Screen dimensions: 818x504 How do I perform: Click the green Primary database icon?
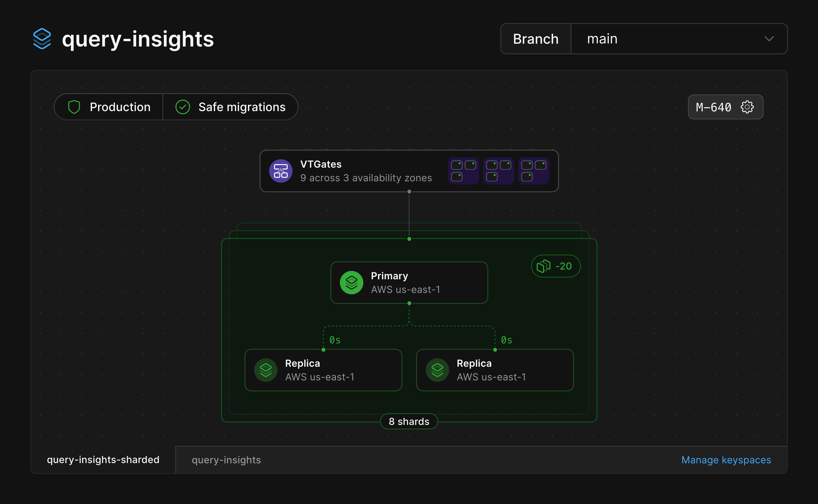[352, 283]
